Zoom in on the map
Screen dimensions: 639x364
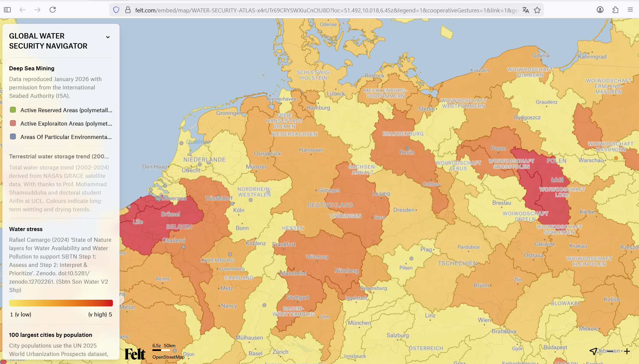(627, 351)
